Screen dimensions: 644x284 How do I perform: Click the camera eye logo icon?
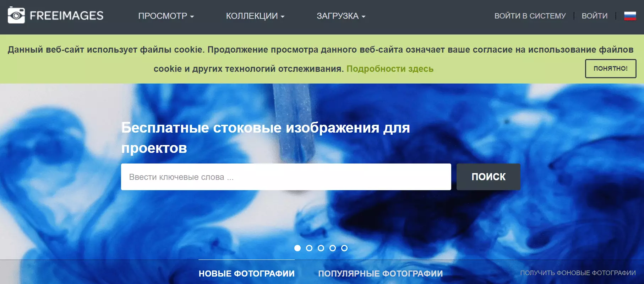[16, 15]
